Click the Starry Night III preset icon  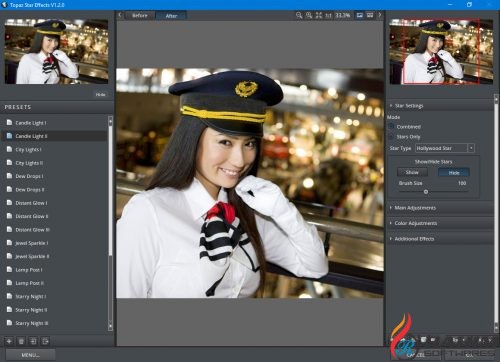[9, 323]
